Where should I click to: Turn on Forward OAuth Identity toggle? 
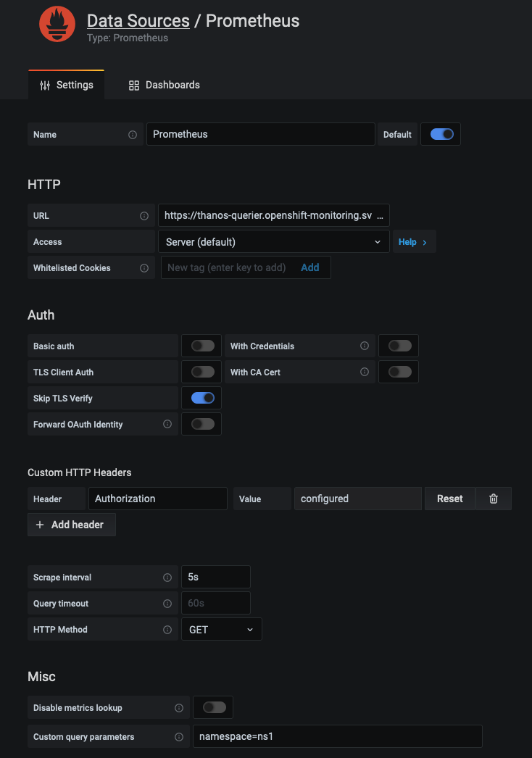(203, 425)
